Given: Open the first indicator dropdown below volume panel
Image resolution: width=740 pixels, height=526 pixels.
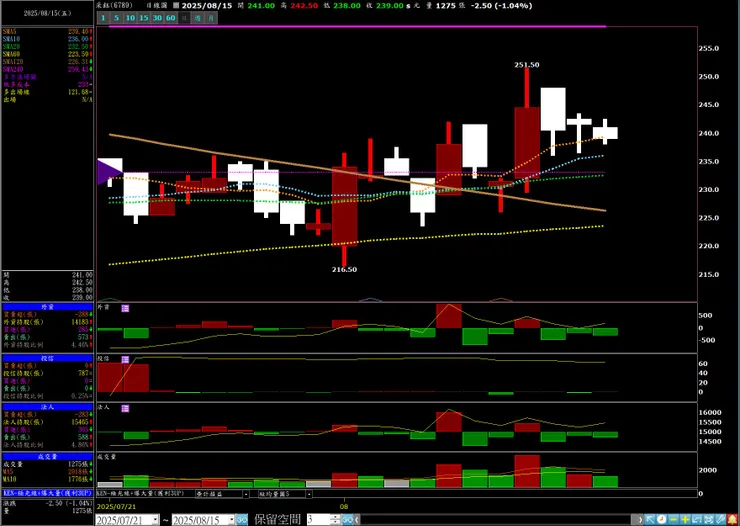Looking at the screenshot, I should (246, 494).
